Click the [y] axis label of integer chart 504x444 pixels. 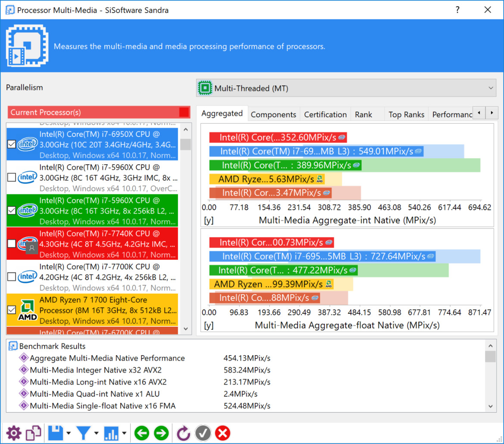[208, 220]
